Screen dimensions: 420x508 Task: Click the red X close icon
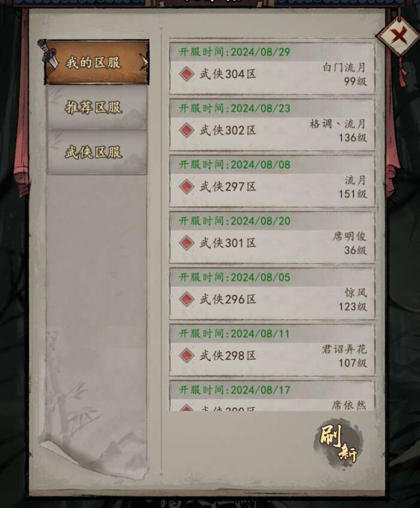pos(398,35)
